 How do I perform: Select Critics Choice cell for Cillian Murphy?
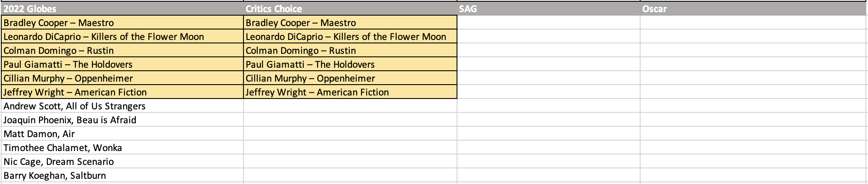[350, 78]
